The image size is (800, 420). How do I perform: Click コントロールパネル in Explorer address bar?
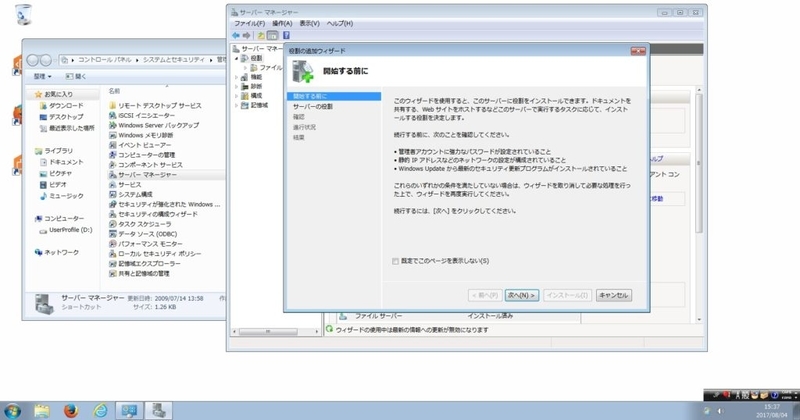pos(105,60)
